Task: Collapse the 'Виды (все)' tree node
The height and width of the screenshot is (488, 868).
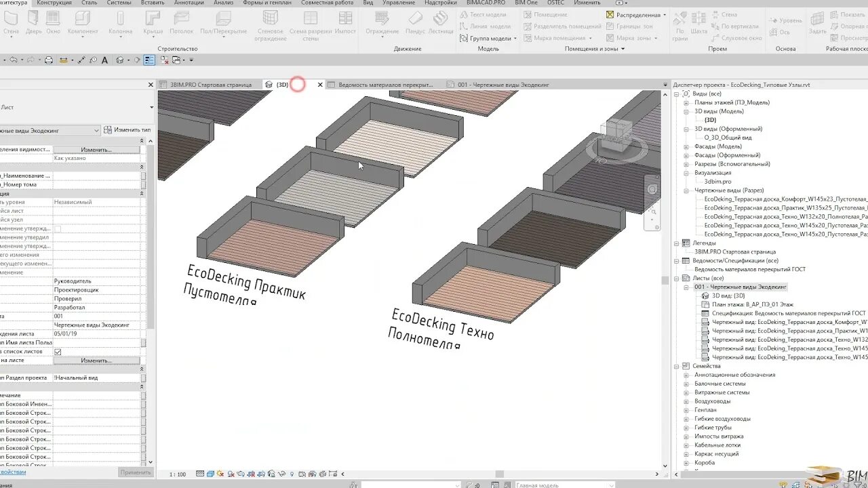Action: (677, 94)
